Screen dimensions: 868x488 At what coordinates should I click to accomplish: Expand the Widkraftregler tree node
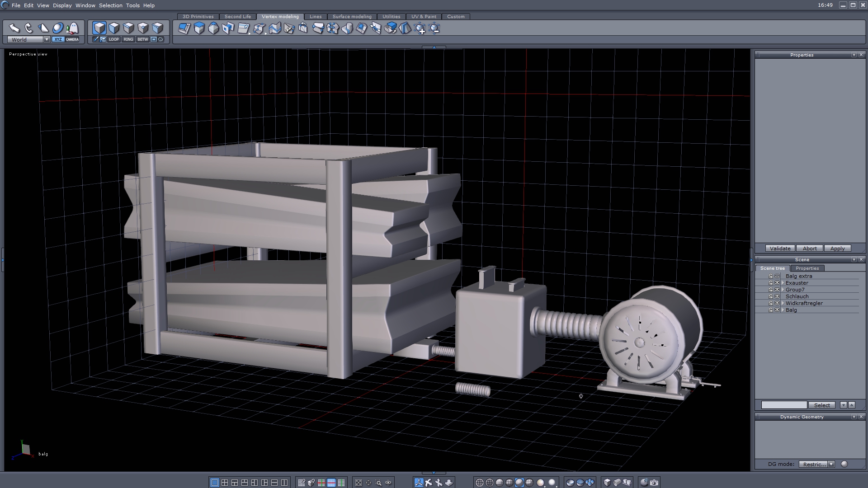(783, 303)
